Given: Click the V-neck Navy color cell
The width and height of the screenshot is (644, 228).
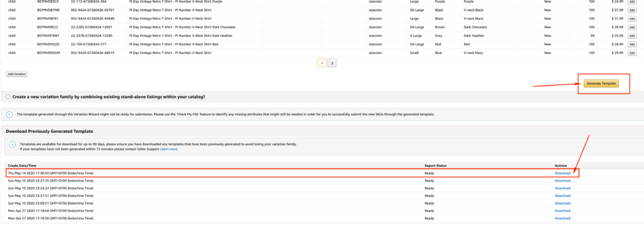Looking at the screenshot, I should pyautogui.click(x=474, y=53).
